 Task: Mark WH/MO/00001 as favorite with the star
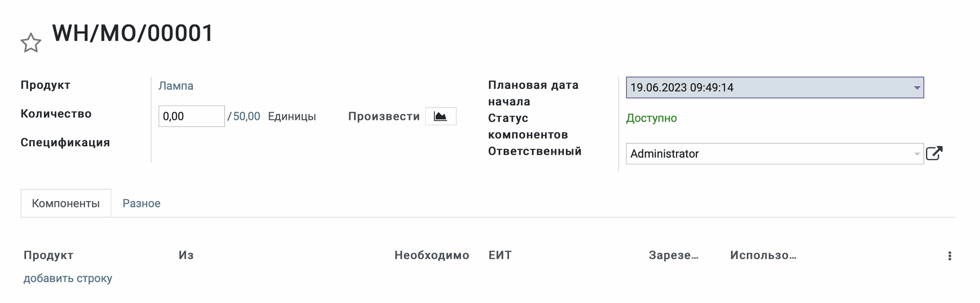tap(31, 43)
